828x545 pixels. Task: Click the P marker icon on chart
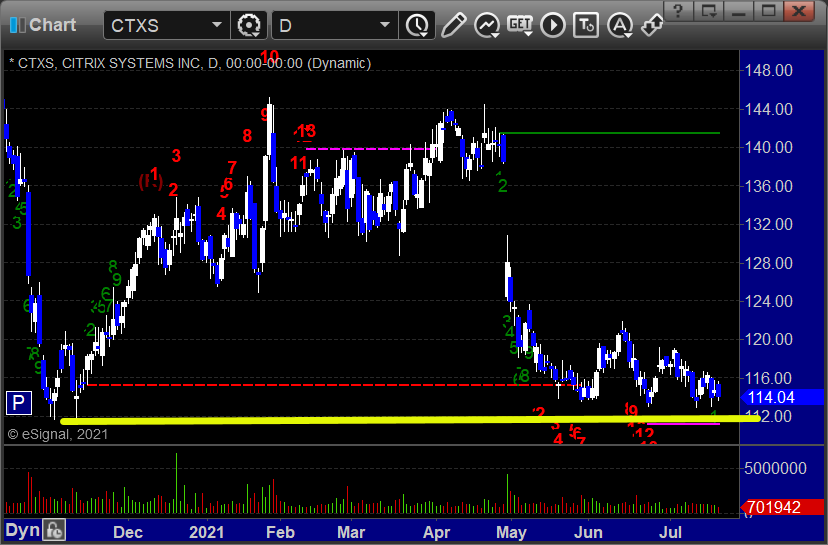(x=18, y=403)
